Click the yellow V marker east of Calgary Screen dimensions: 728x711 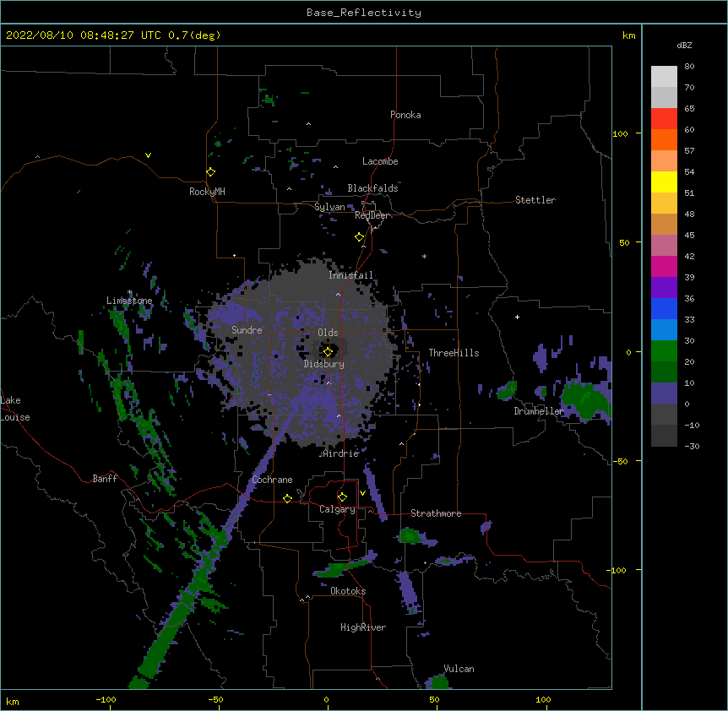tap(362, 493)
